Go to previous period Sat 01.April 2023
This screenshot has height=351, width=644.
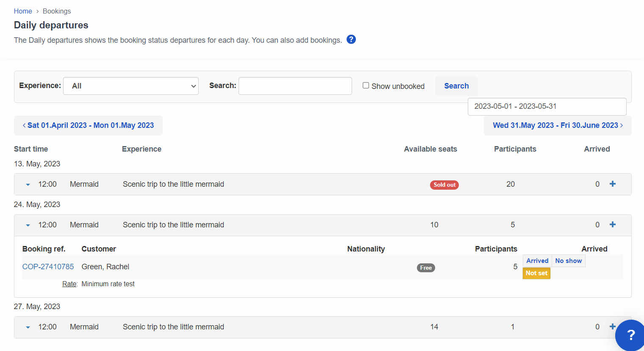pyautogui.click(x=88, y=125)
